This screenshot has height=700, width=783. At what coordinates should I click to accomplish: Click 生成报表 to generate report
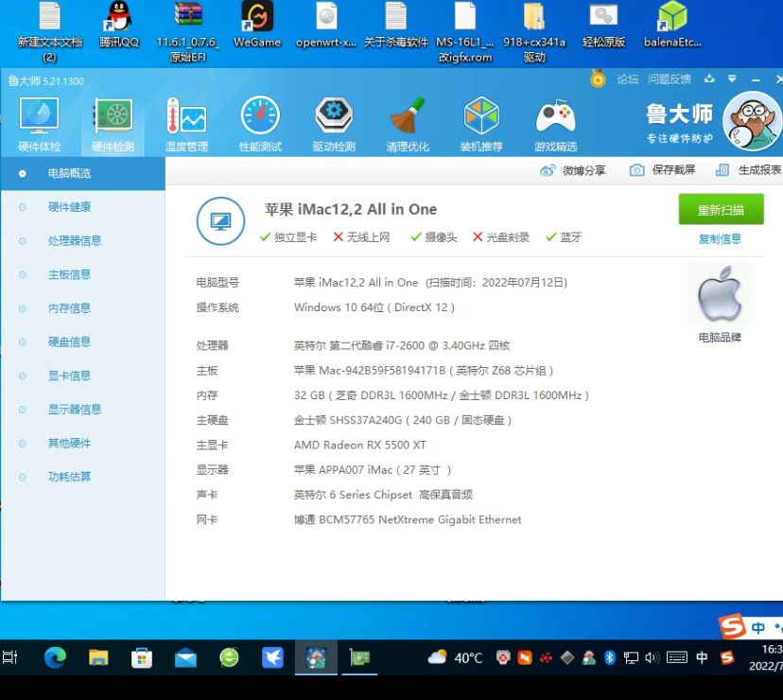pos(748,170)
